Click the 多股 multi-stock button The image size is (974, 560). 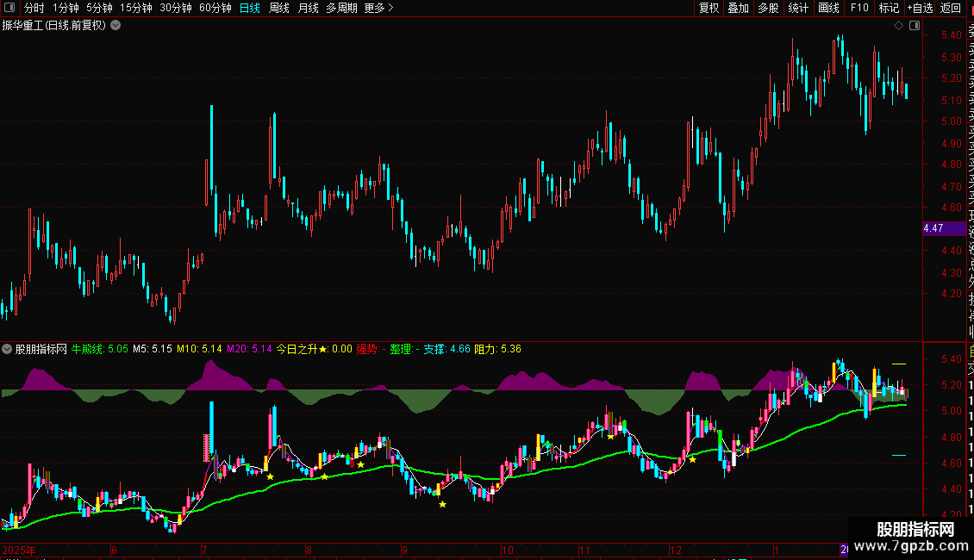[768, 8]
